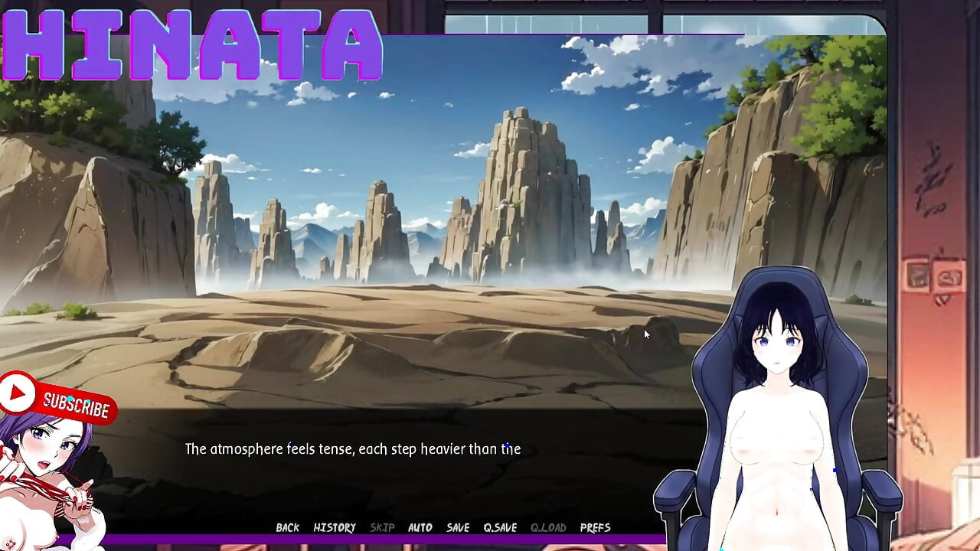The width and height of the screenshot is (980, 551).
Task: Click the greyed-out Q.LOAD option
Action: 548,527
